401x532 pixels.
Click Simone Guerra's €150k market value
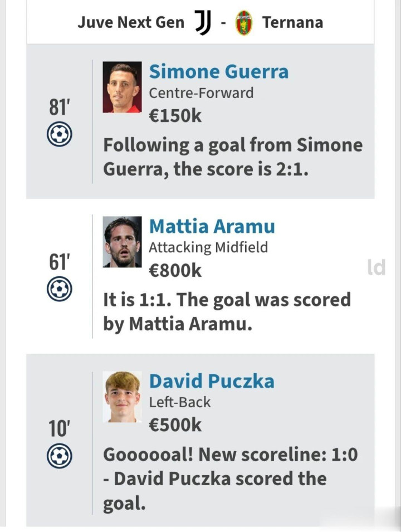175,115
